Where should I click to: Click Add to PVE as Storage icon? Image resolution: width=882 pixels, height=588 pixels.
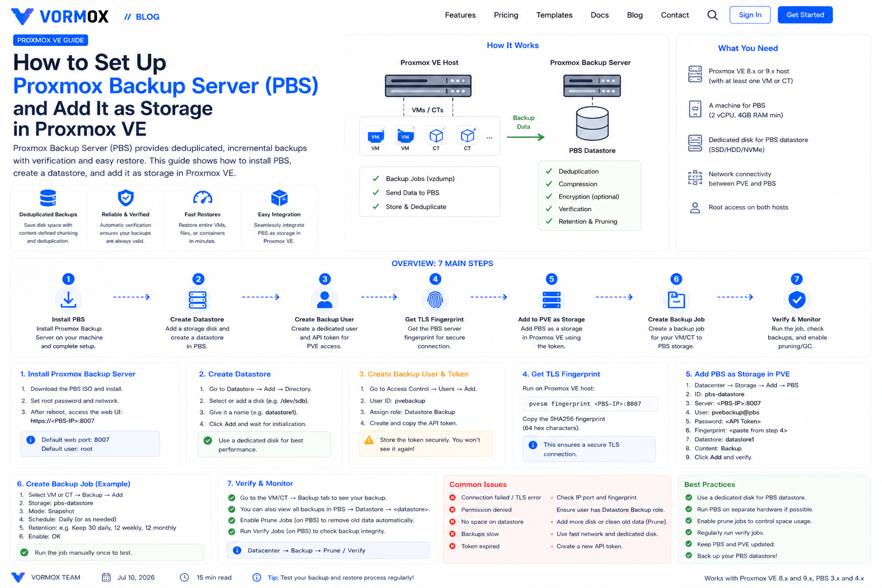[x=551, y=299]
